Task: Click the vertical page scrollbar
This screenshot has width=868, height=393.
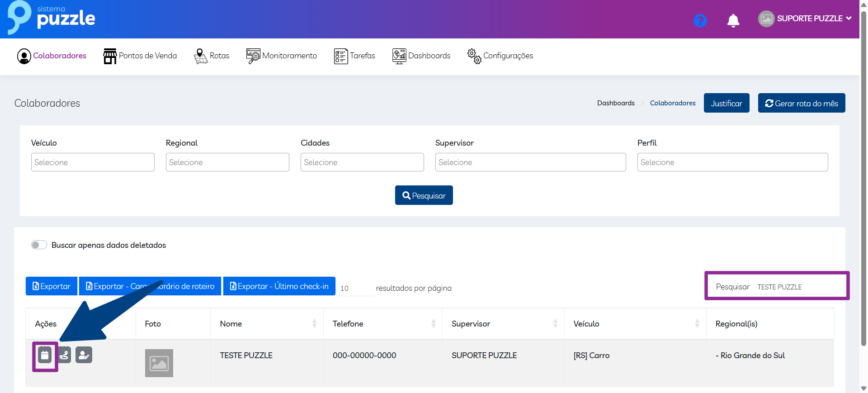Action: point(863,181)
